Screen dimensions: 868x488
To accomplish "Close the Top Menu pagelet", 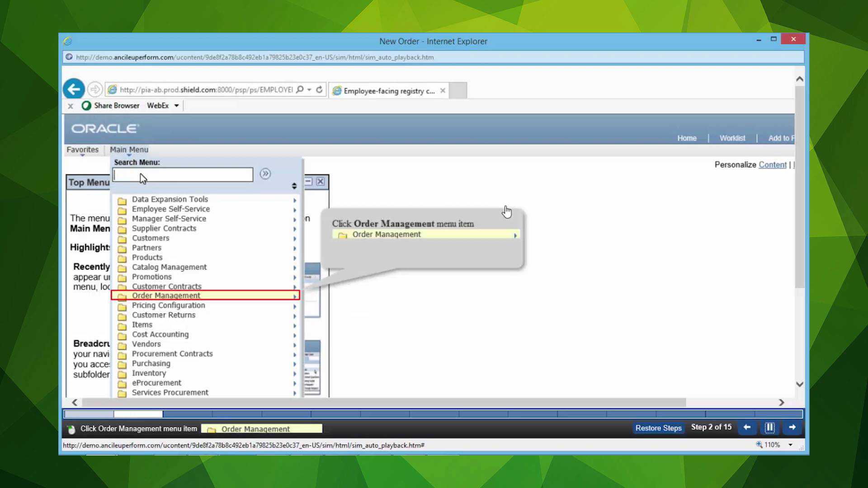I will (320, 182).
